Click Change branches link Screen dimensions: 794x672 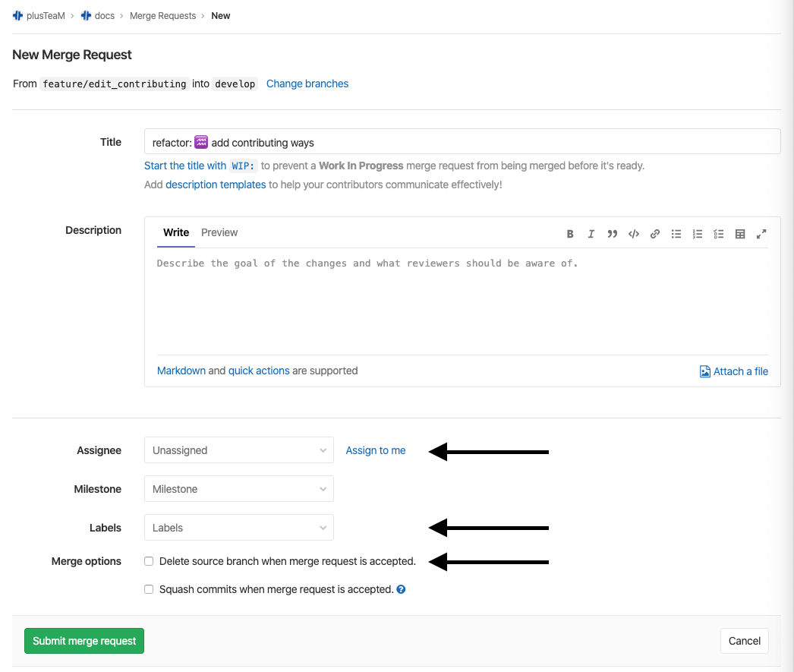[x=307, y=84]
